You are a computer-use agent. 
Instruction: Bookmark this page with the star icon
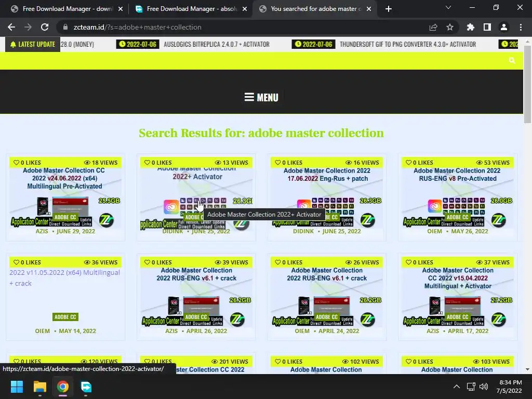(450, 27)
